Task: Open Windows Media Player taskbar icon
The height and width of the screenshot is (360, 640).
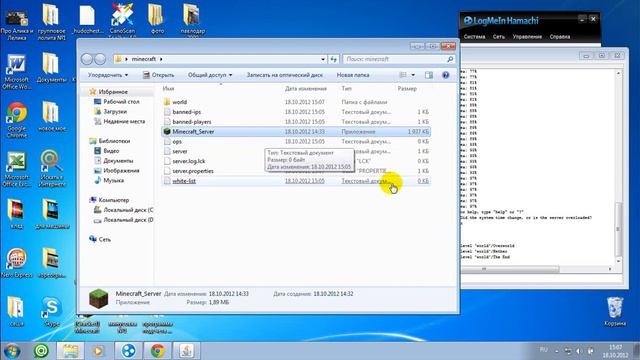Action: [x=98, y=351]
